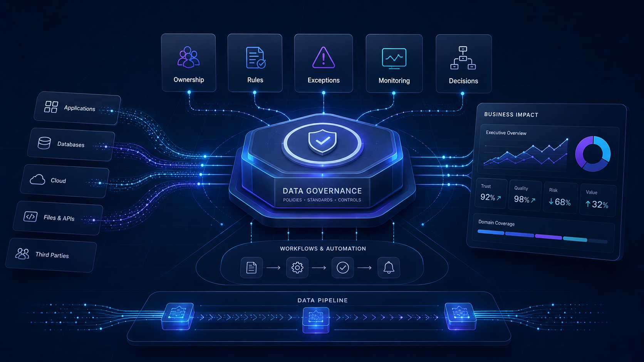The image size is (644, 362).
Task: Select the last Data Pipeline cube node
Action: 460,316
